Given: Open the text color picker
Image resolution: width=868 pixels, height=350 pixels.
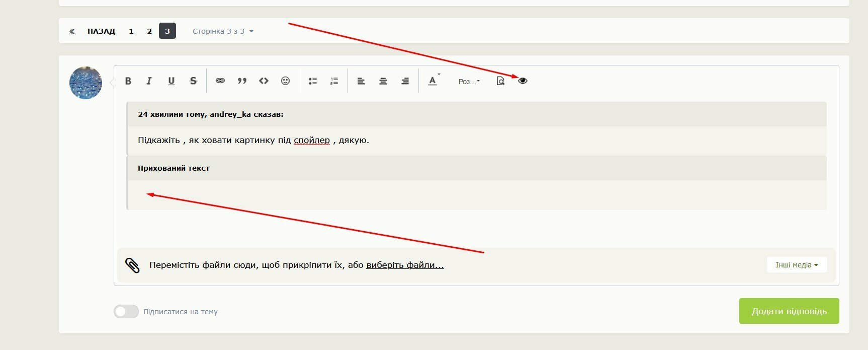Looking at the screenshot, I should (x=433, y=81).
